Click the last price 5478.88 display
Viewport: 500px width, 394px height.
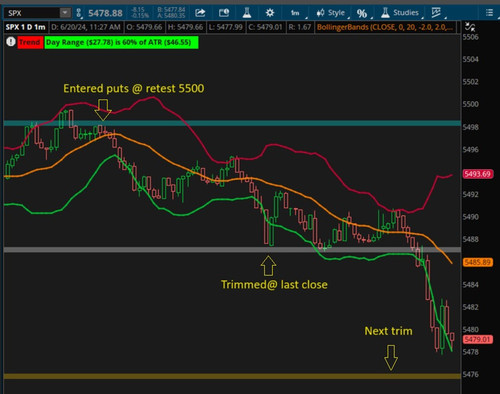coord(105,13)
